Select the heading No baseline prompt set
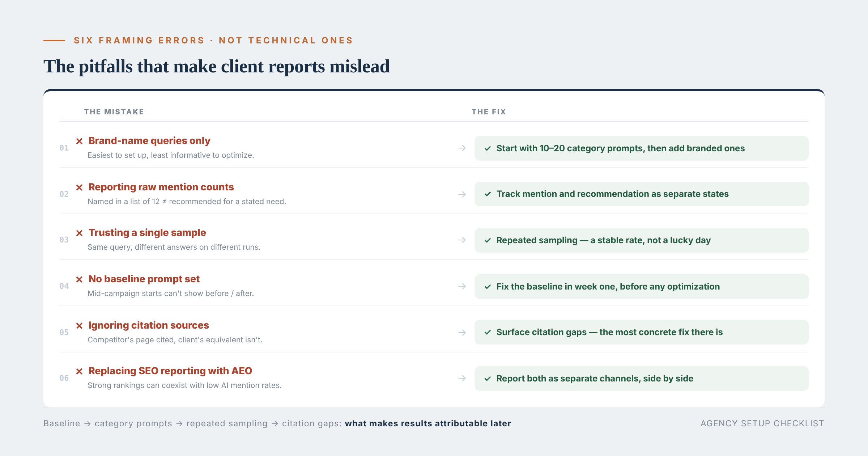The height and width of the screenshot is (456, 868). coord(144,279)
